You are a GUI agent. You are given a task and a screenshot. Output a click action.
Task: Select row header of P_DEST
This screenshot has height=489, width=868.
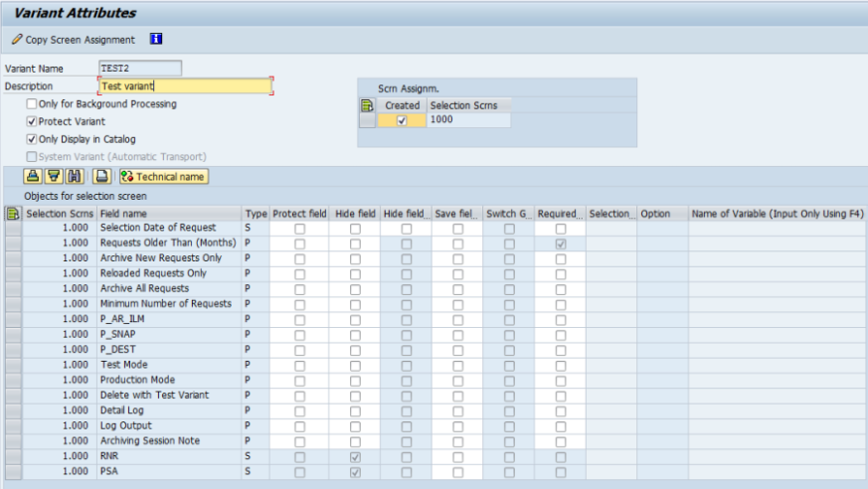(x=13, y=350)
